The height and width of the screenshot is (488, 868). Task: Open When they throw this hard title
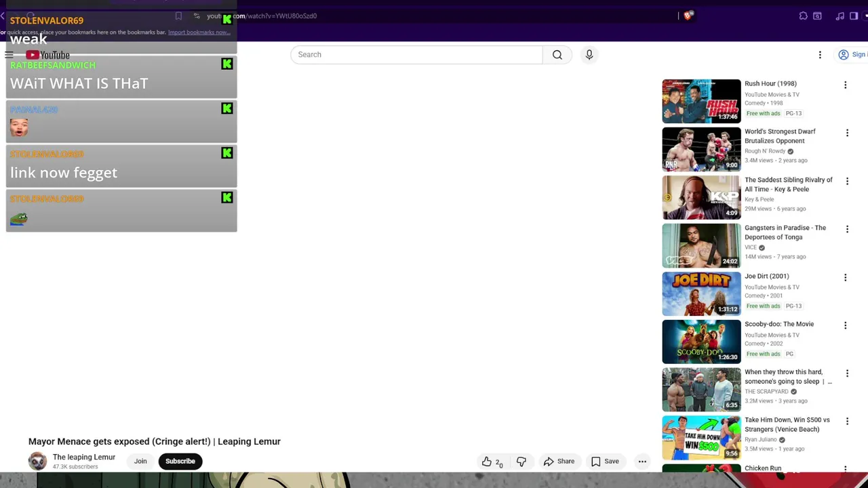point(788,377)
